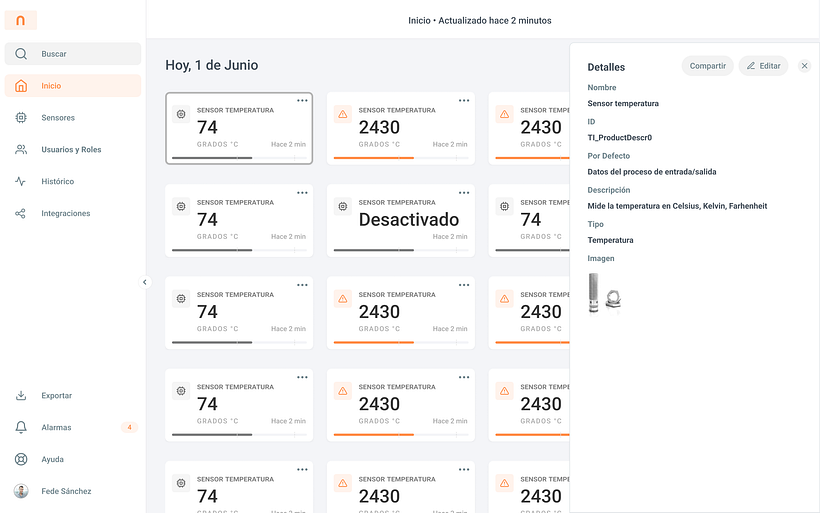Click the Editar button

[763, 66]
